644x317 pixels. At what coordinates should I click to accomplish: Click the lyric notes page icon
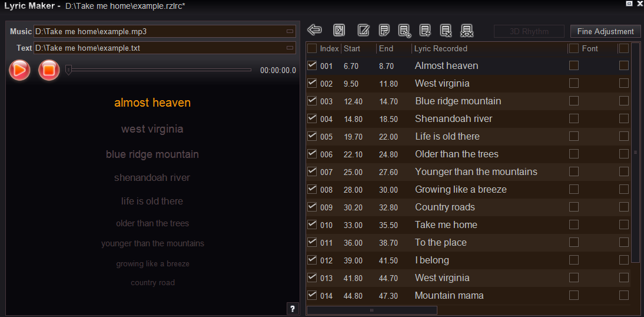pyautogui.click(x=384, y=30)
